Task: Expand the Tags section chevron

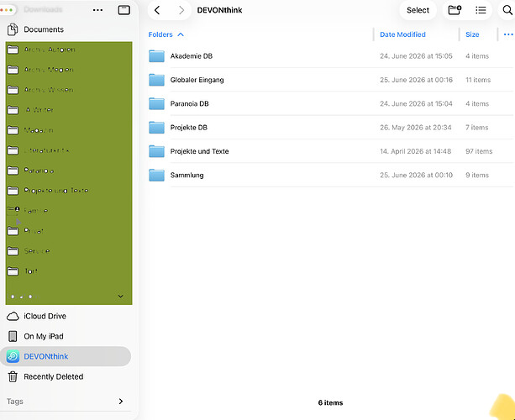Action: pos(120,402)
